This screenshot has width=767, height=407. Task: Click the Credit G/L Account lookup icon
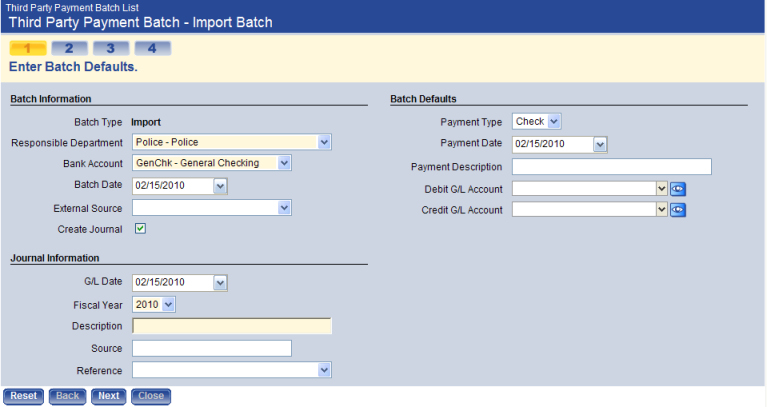pyautogui.click(x=678, y=210)
